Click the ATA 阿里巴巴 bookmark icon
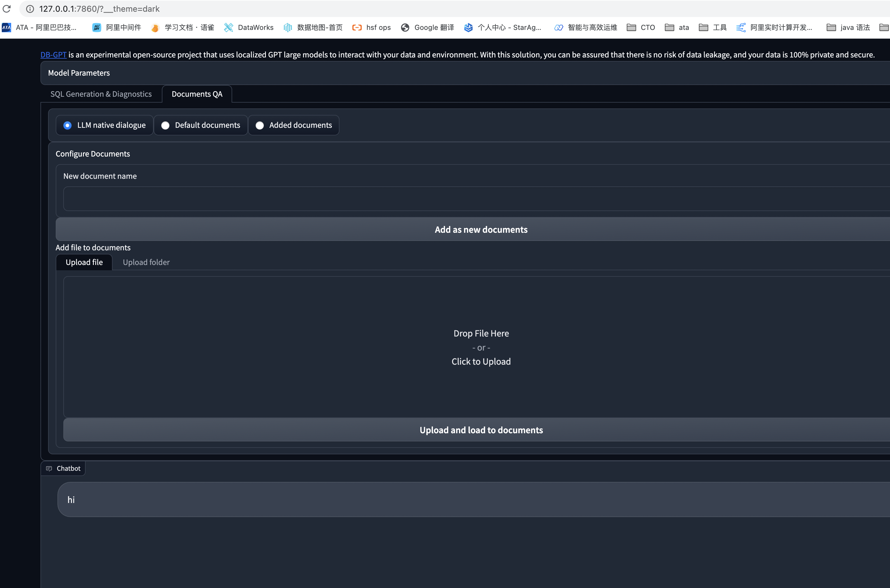The image size is (890, 588). [6, 27]
